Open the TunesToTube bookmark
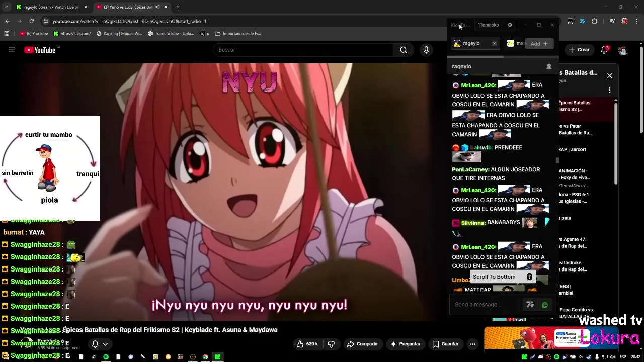Image resolution: width=644 pixels, height=362 pixels. [x=171, y=34]
